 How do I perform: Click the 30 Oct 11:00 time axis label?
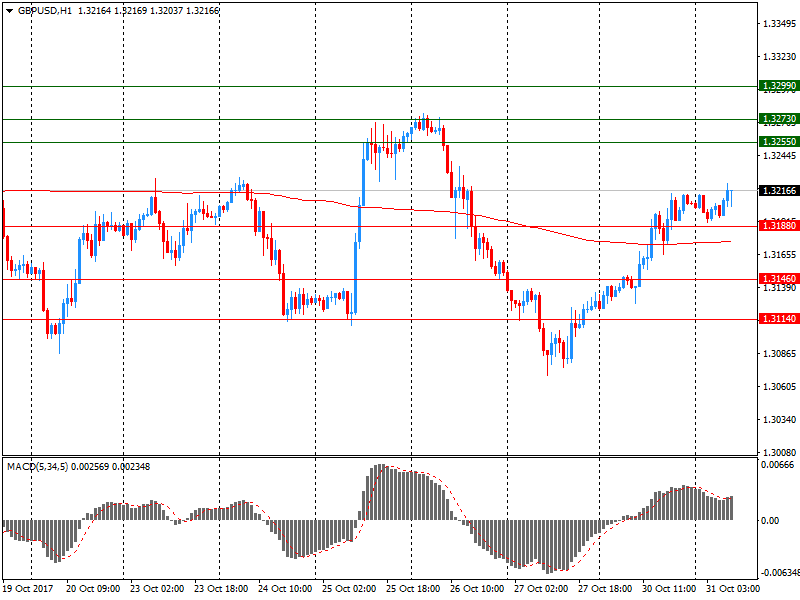pyautogui.click(x=669, y=588)
